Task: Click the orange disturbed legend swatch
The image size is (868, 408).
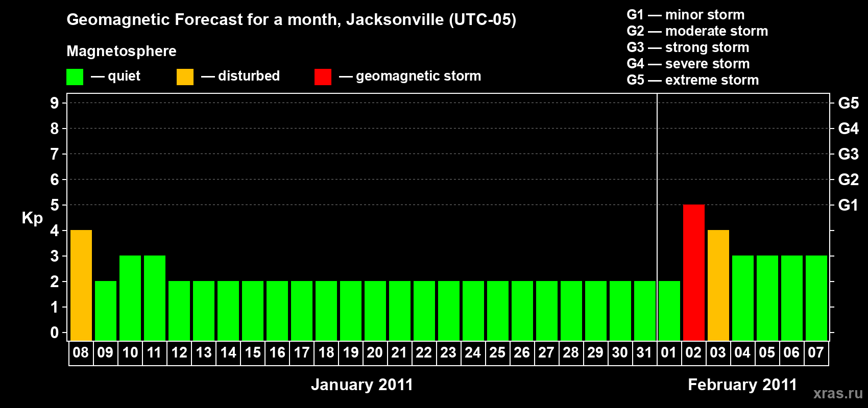Action: point(185,77)
